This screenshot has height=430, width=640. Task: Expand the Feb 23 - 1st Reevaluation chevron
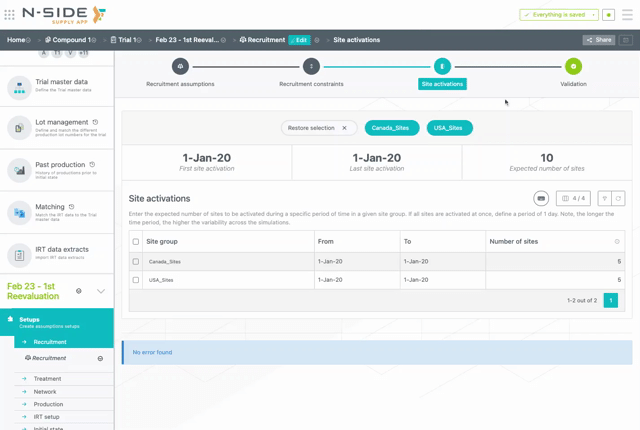pos(101,291)
